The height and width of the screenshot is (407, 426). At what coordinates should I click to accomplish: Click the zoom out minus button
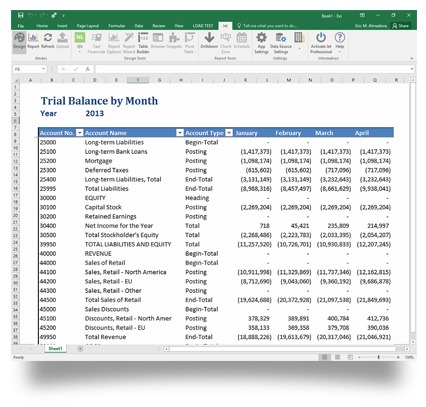359,357
